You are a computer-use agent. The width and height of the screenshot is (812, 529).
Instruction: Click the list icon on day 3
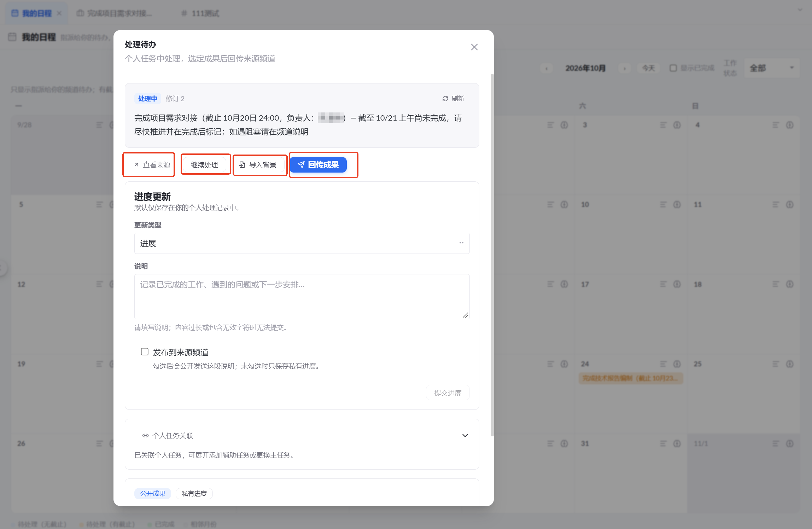(x=663, y=125)
